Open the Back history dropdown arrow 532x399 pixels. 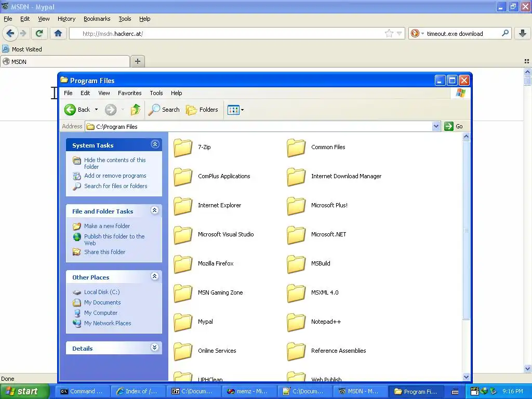96,110
